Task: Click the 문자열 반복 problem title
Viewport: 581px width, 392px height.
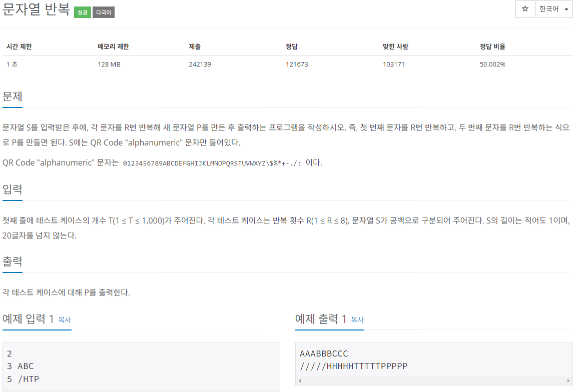Action: coord(36,9)
